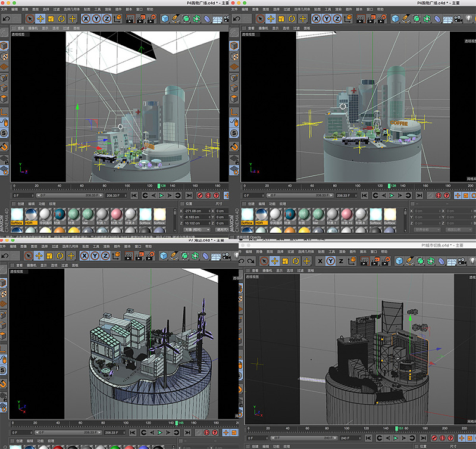Click 208.33 F end frame stepper in top-left window
The height and width of the screenshot is (449, 476).
(116, 195)
